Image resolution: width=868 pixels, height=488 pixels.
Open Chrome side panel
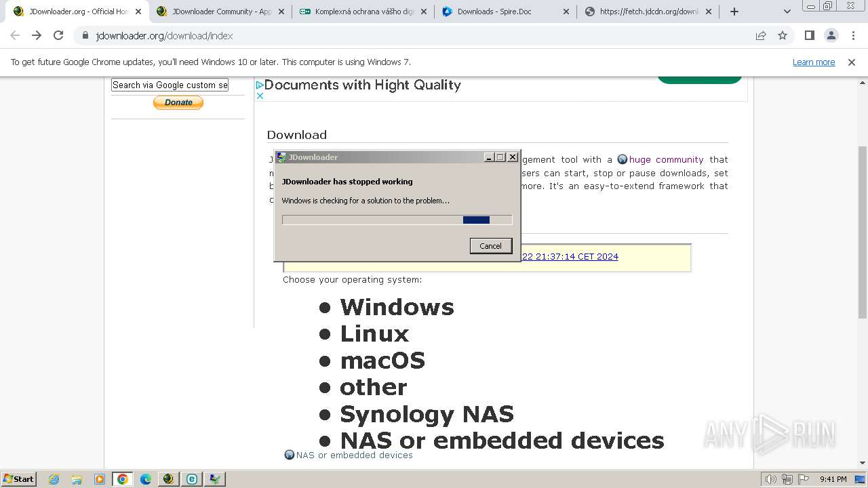click(x=809, y=36)
